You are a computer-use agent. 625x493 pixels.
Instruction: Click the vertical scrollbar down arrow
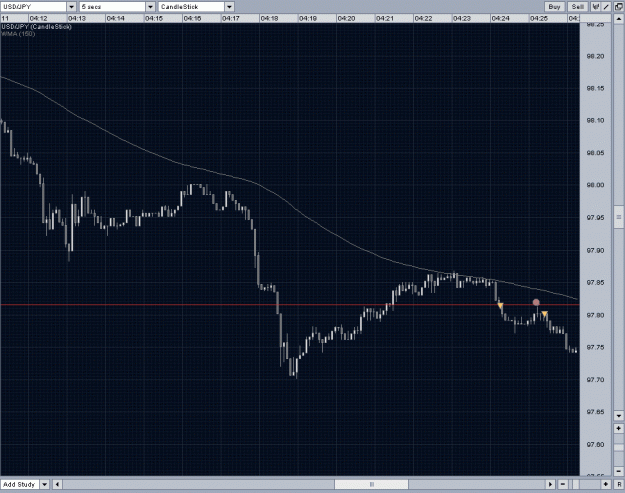(619, 416)
